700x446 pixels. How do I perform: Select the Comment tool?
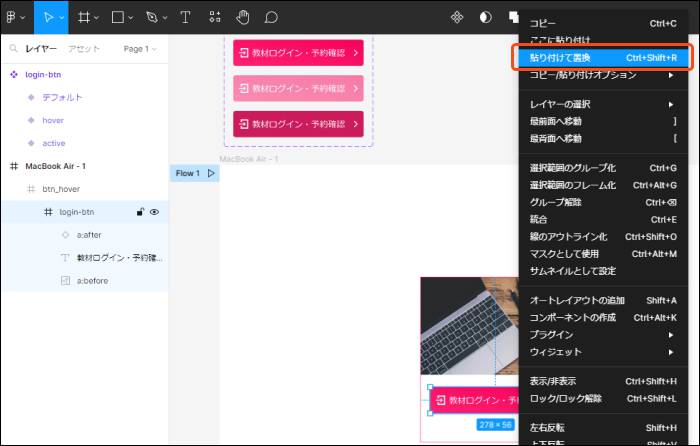271,17
